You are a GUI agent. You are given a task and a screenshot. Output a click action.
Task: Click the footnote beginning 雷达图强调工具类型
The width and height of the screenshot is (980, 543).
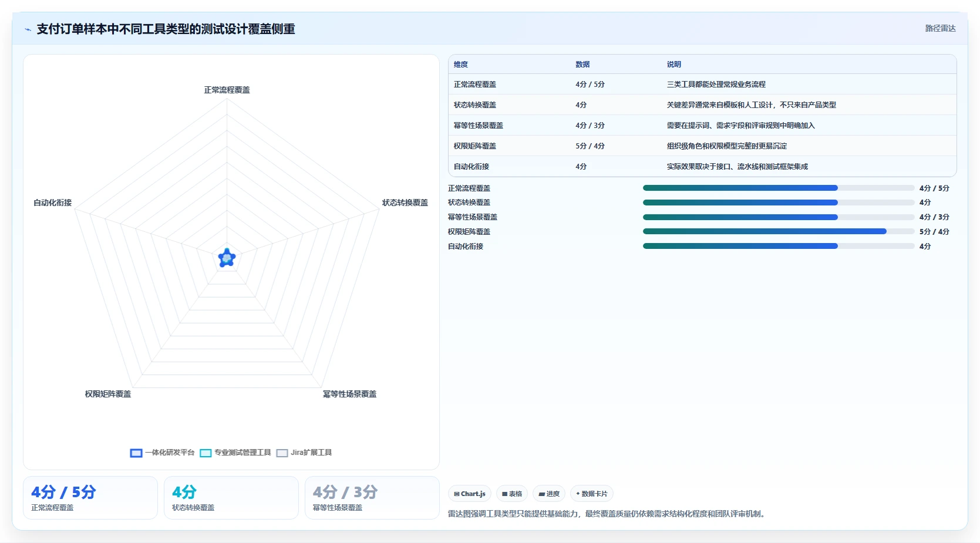607,514
